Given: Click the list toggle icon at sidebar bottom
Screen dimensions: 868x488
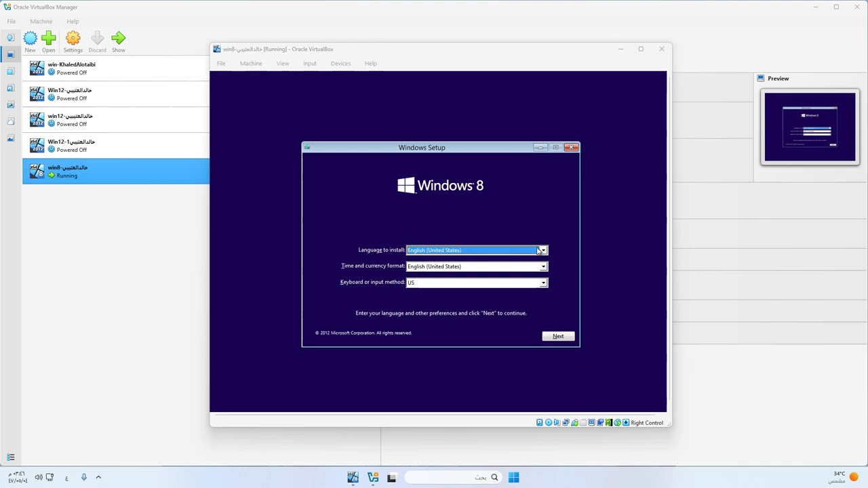Looking at the screenshot, I should tap(10, 457).
